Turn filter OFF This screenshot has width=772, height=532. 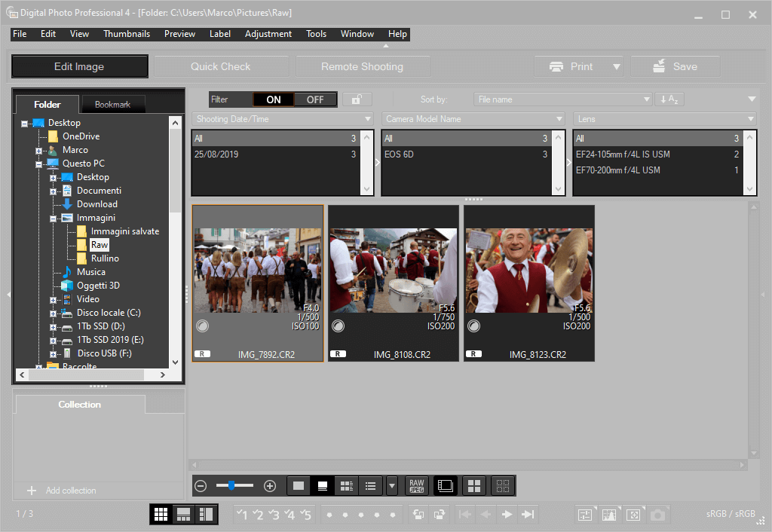pos(315,99)
